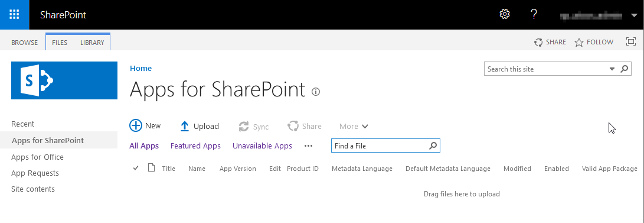Switch to the Featured Apps view
The width and height of the screenshot is (644, 223).
point(195,146)
